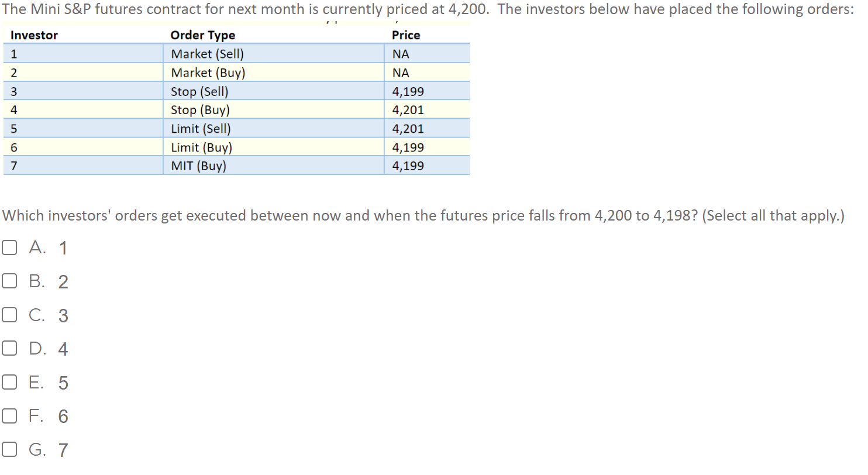The image size is (868, 475).
Task: Check the checkbox for option A
Action: click(9, 247)
